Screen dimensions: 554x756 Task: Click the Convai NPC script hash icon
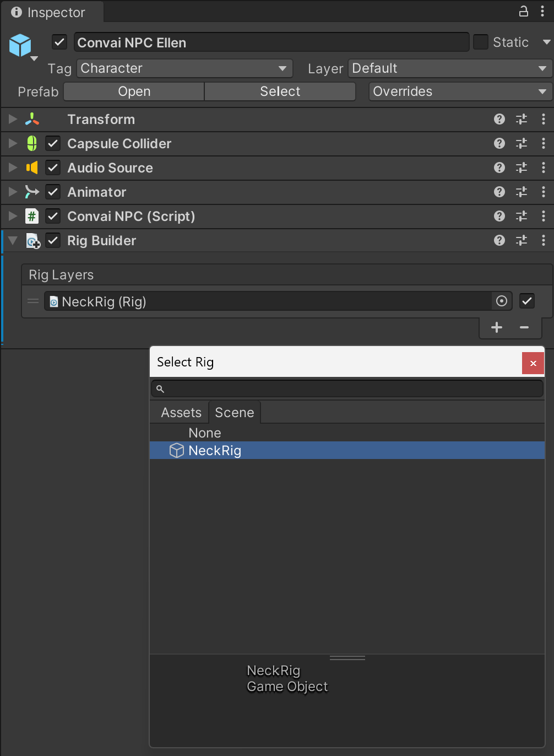(x=32, y=216)
